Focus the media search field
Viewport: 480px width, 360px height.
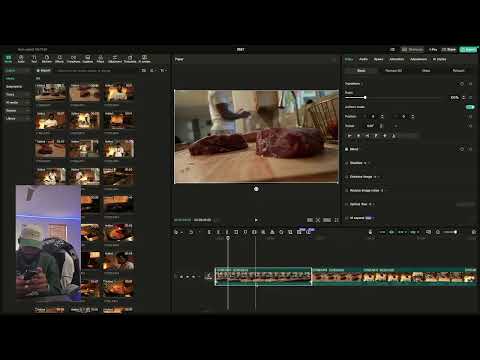pos(97,71)
